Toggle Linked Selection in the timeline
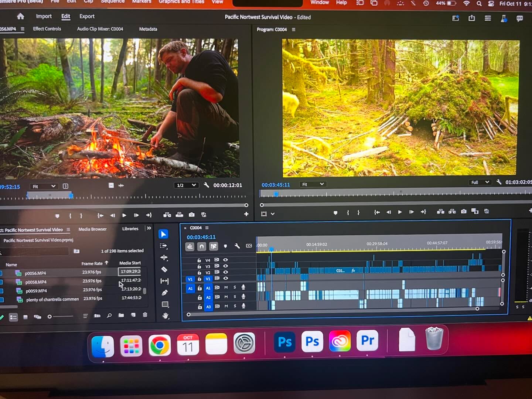Image resolution: width=532 pixels, height=399 pixels. 214,246
